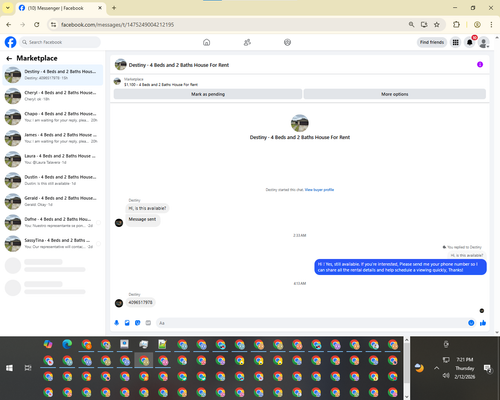Open the Windows Start menu
Viewport: 500px width, 400px height.
9,368
